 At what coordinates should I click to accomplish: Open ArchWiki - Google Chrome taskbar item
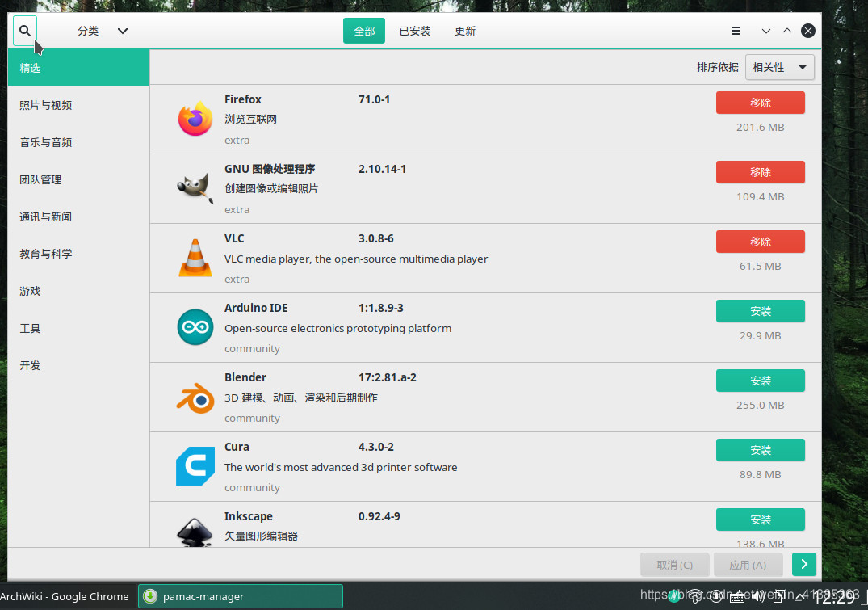(66, 596)
